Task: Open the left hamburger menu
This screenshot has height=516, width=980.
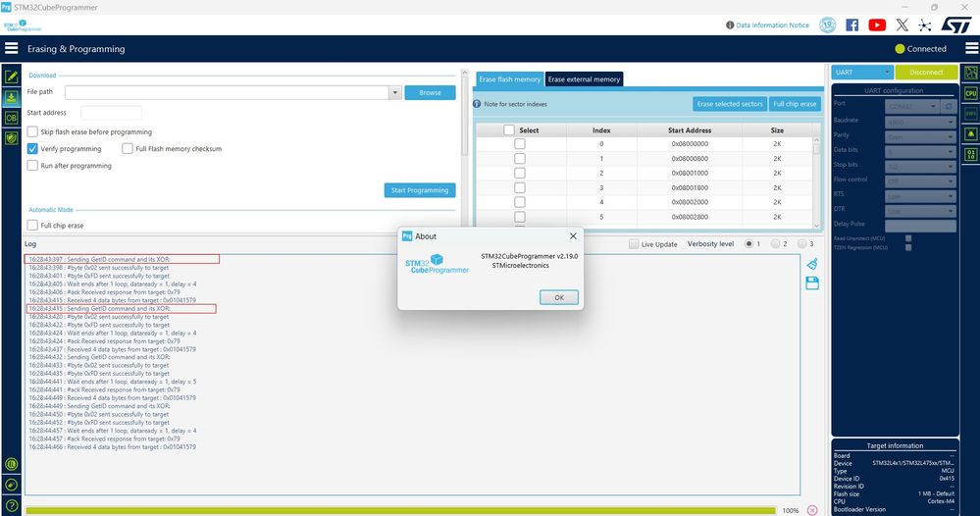Action: (11, 48)
